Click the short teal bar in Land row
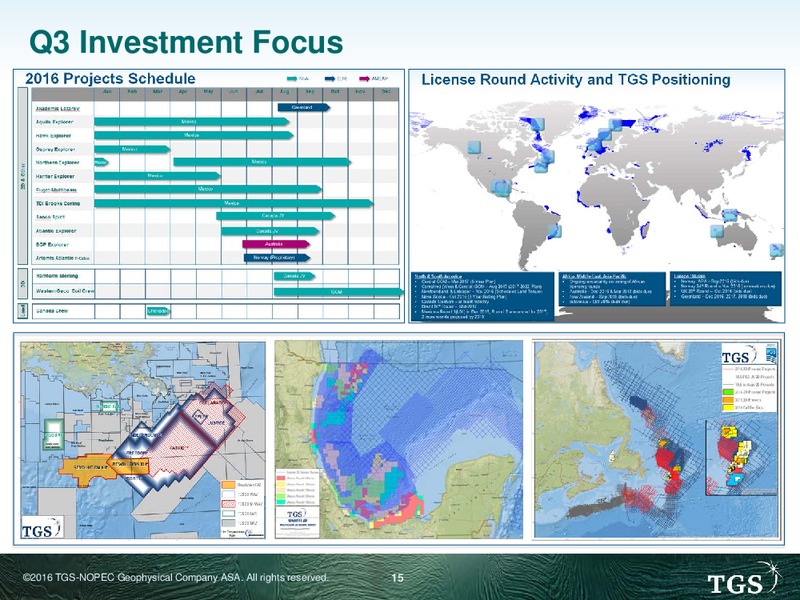 point(158,311)
